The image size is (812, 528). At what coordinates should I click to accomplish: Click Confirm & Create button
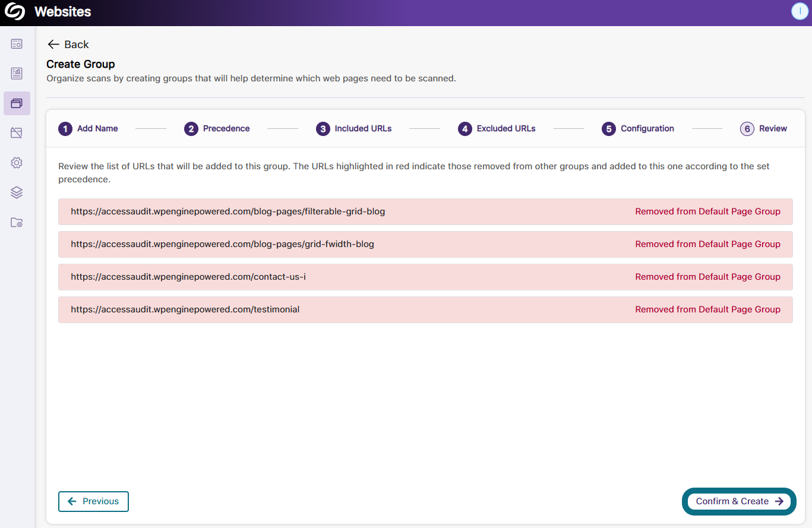(x=739, y=501)
